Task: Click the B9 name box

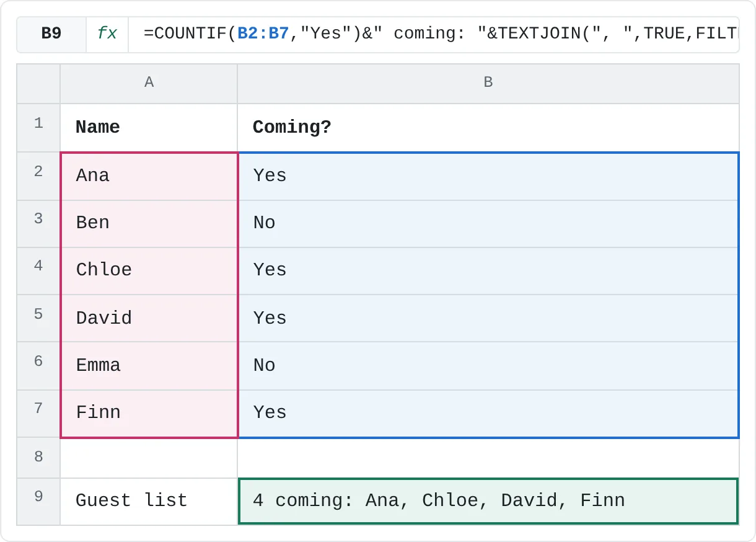Action: 51,35
